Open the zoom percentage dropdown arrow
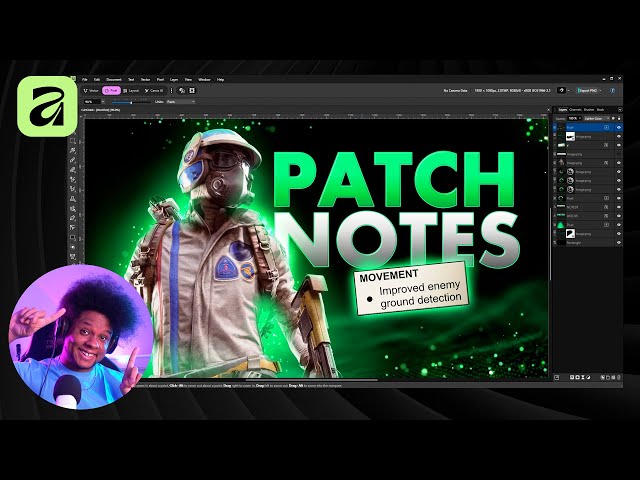This screenshot has height=480, width=640. [x=103, y=102]
